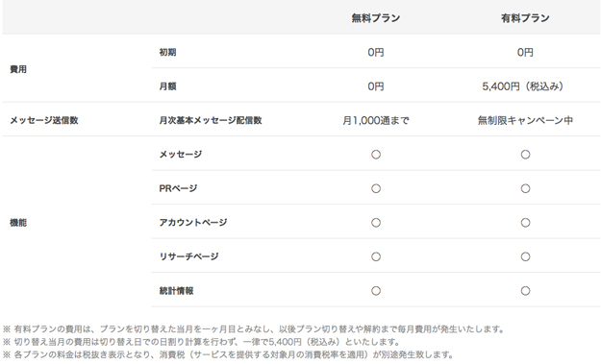Click the 統計情報 circle under 有料プラン
The width and height of the screenshot is (601, 364).
click(525, 291)
